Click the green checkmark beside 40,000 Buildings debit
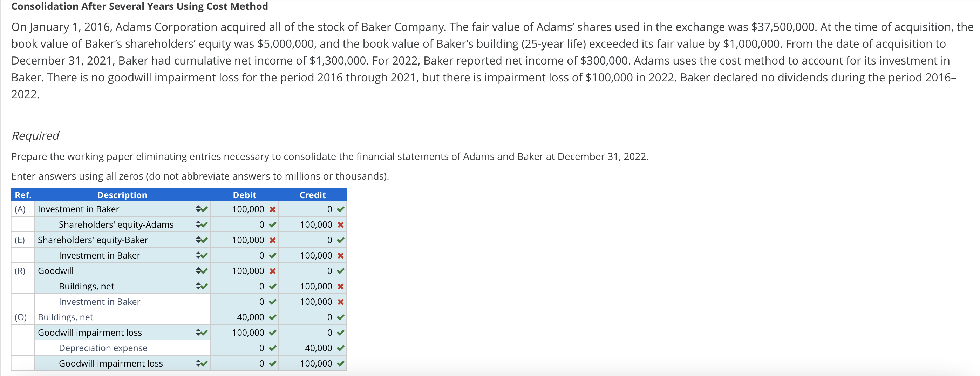Image resolution: width=980 pixels, height=376 pixels. pos(271,317)
